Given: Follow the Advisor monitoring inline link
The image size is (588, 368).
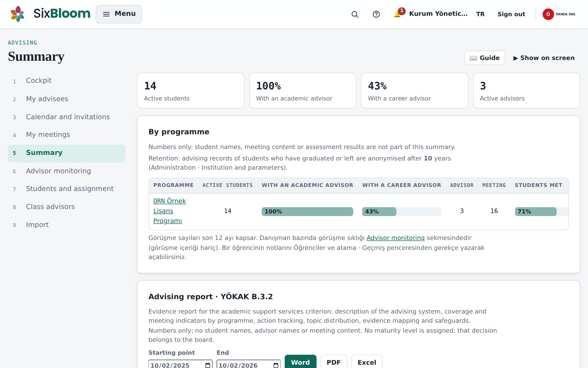Looking at the screenshot, I should 395,238.
